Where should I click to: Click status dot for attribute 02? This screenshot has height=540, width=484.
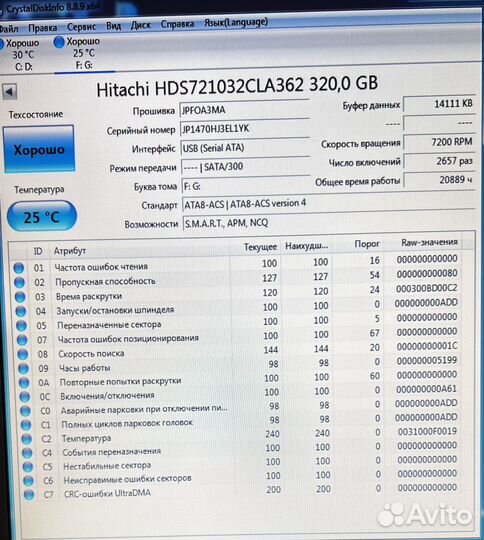[19, 282]
